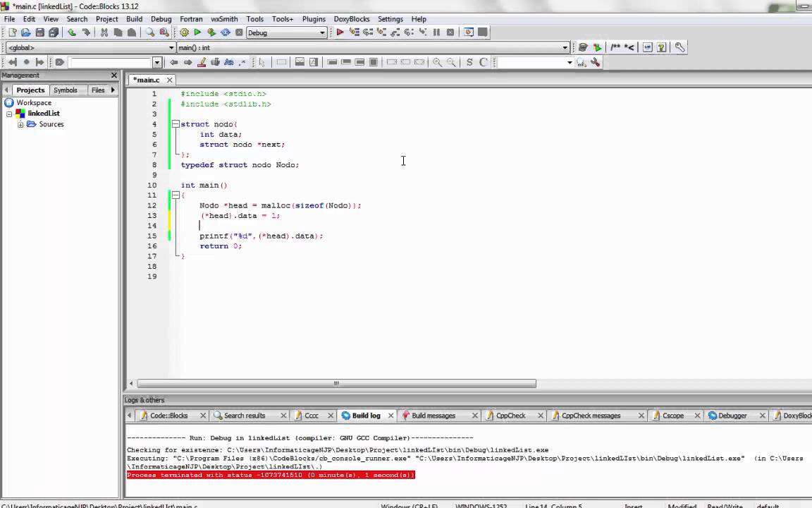Close the Build log tab
This screenshot has width=812, height=508.
[391, 416]
